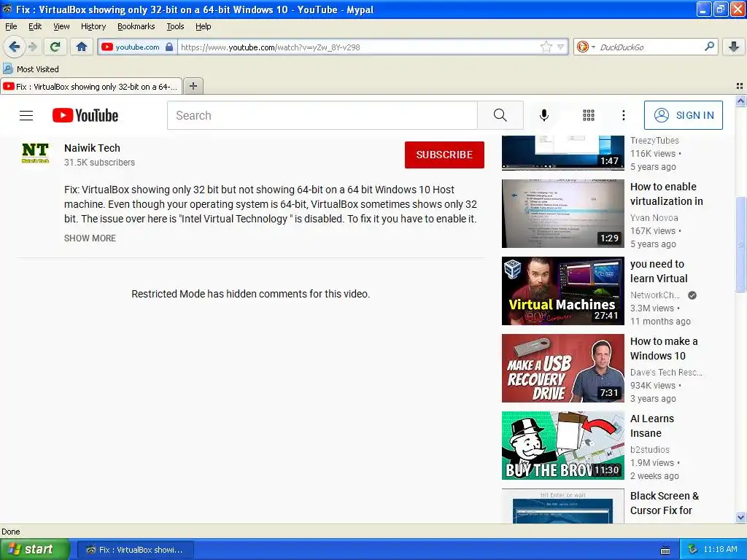Image resolution: width=747 pixels, height=560 pixels.
Task: Click the b2studios channel name
Action: [649, 449]
